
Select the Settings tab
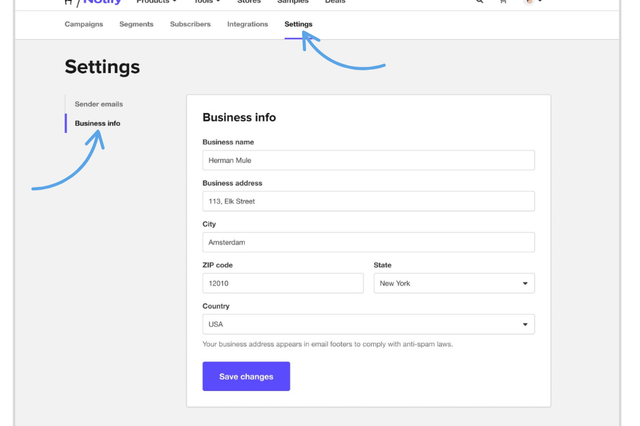(298, 24)
